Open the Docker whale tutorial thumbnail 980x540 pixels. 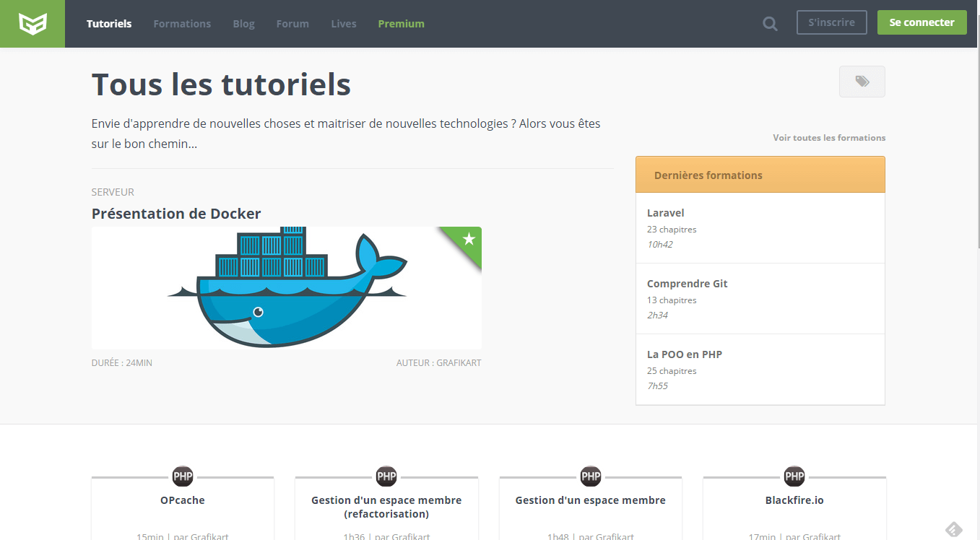click(286, 288)
